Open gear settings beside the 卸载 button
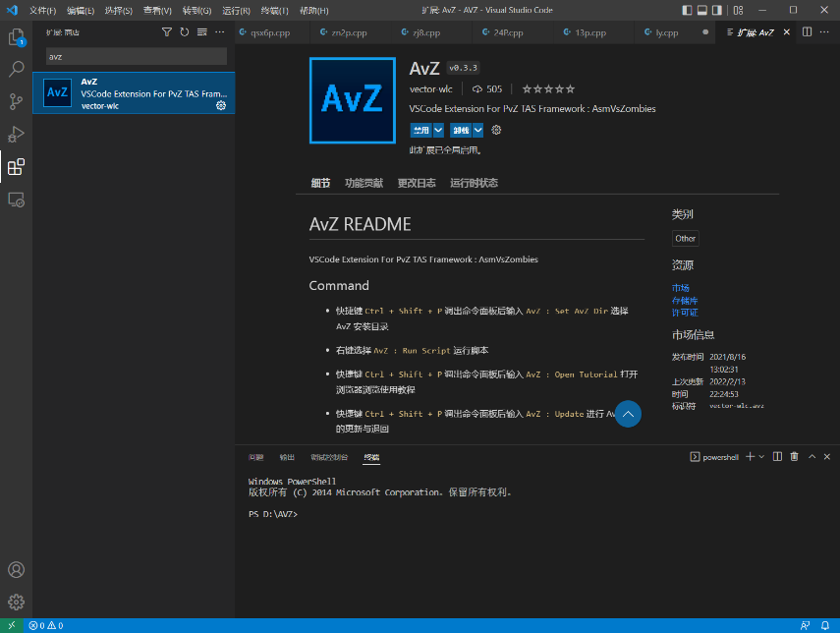The height and width of the screenshot is (633, 840). pos(496,130)
